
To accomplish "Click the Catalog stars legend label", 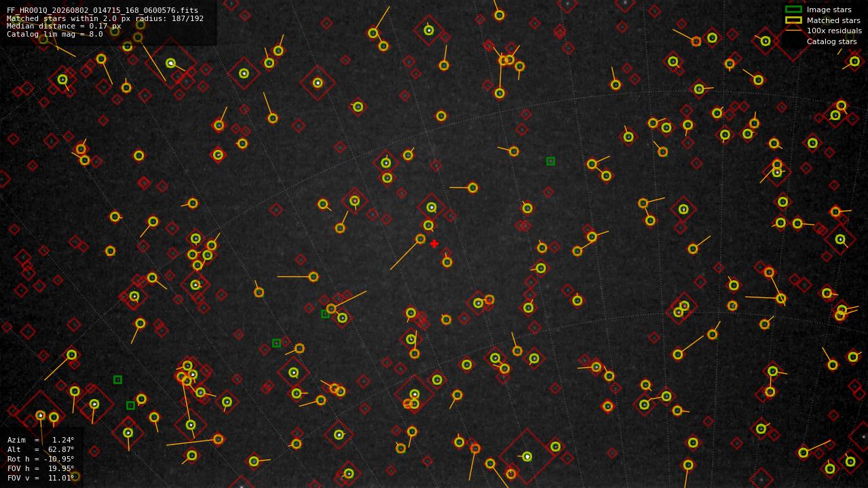I will click(831, 41).
